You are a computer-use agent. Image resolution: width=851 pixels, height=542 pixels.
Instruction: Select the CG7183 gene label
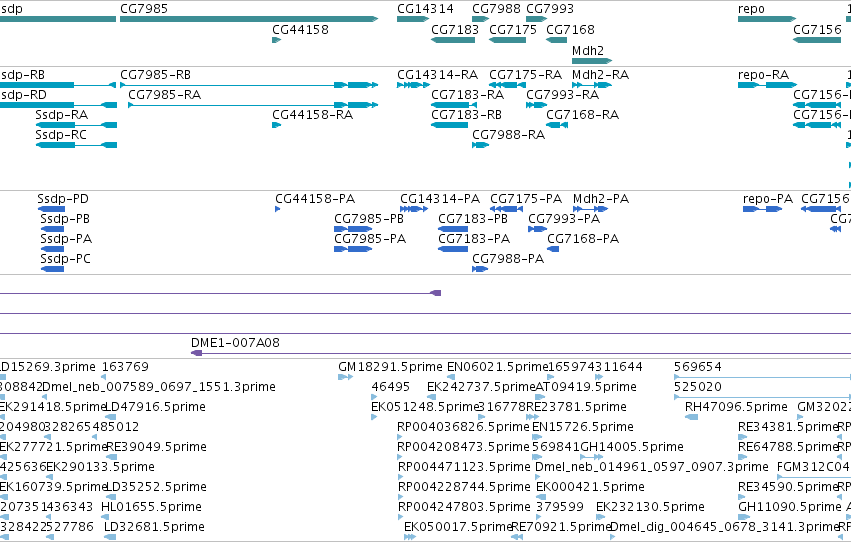(455, 30)
